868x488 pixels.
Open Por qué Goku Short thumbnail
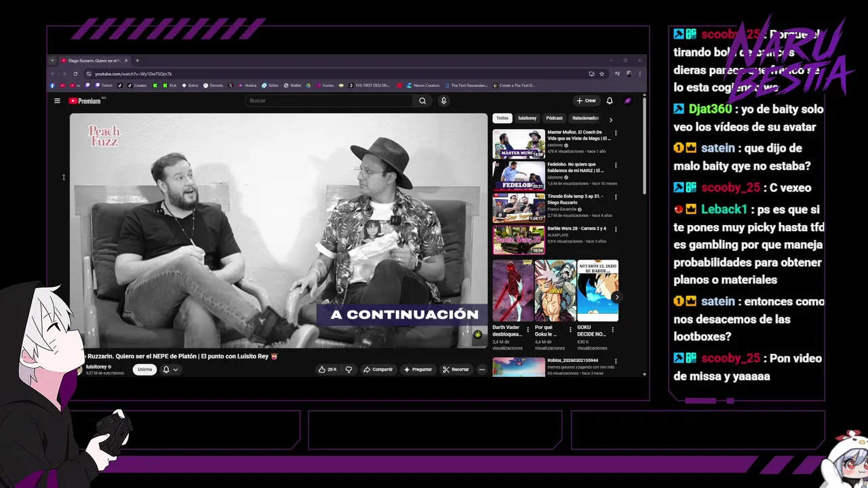tap(555, 290)
